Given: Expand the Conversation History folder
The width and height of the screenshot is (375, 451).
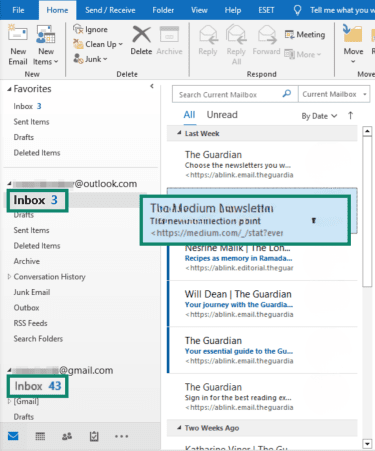Looking at the screenshot, I should coord(9,276).
